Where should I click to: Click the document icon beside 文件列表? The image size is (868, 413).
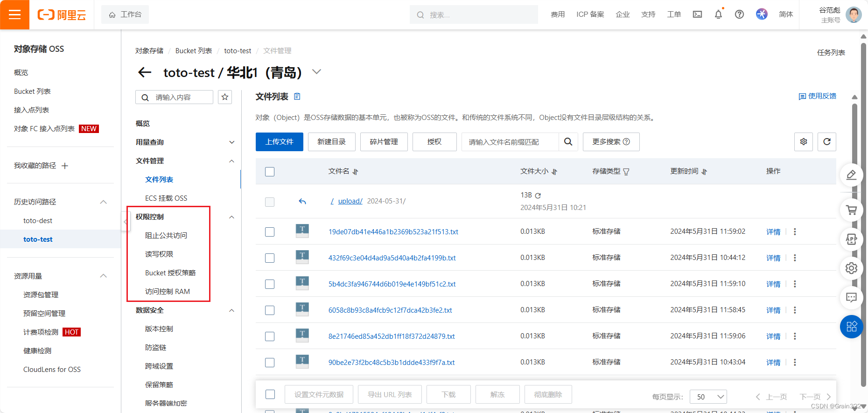pos(297,97)
